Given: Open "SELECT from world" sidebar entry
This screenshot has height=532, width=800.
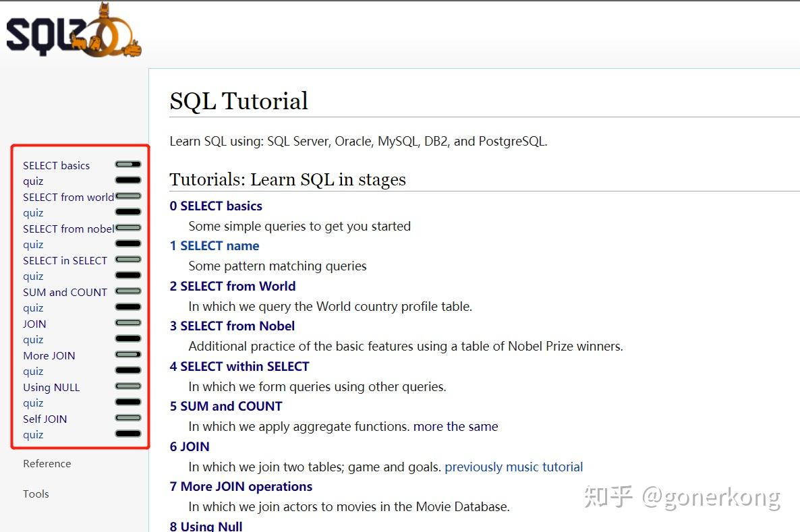Looking at the screenshot, I should pyautogui.click(x=67, y=197).
